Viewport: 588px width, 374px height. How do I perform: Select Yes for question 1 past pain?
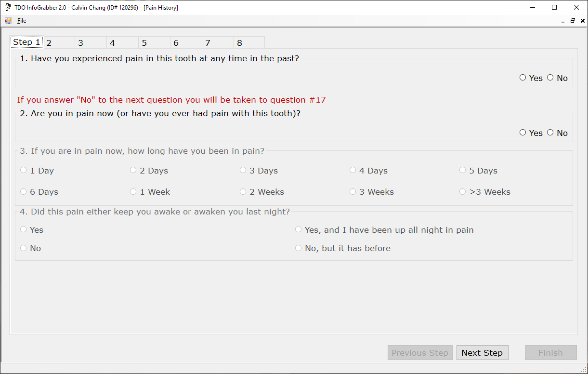523,78
